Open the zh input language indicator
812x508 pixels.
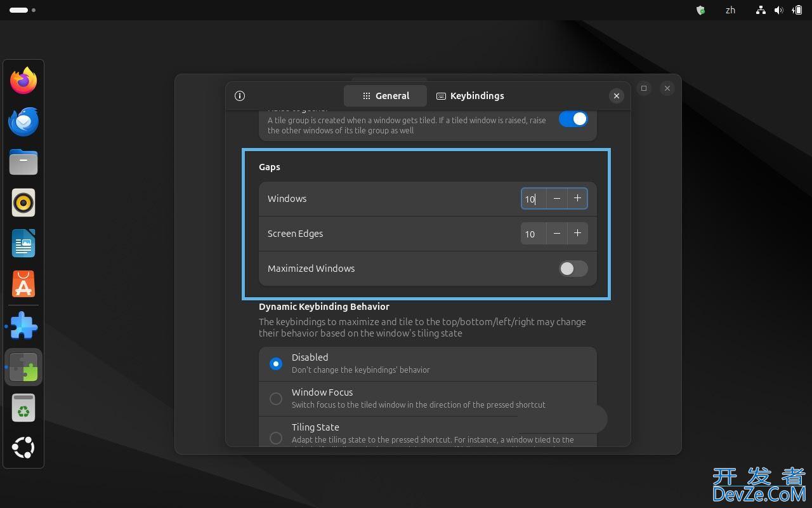tap(730, 10)
